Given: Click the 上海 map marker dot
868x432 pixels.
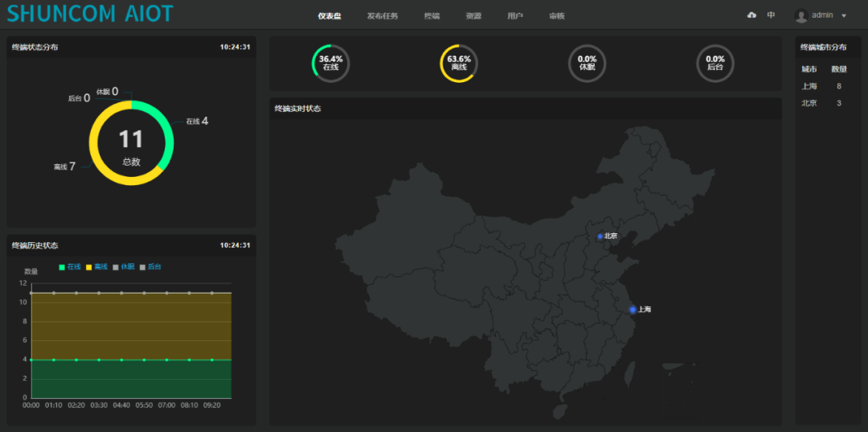Looking at the screenshot, I should coord(633,310).
